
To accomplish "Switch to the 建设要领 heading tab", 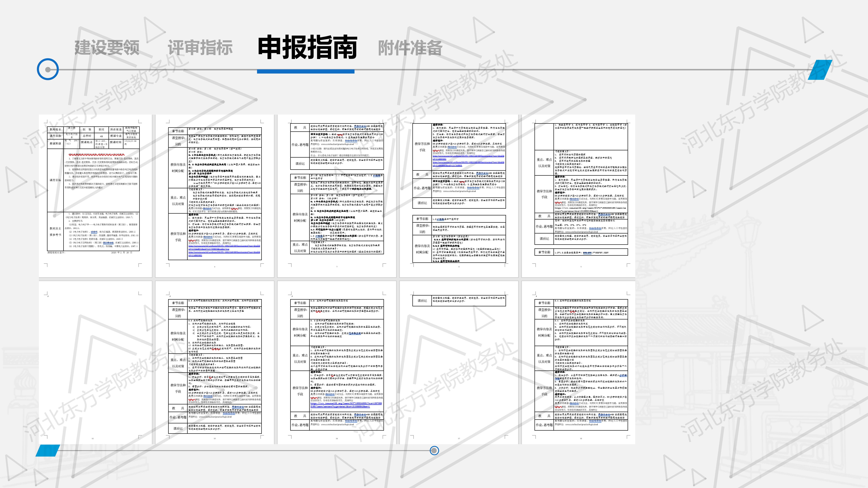I will [x=107, y=47].
